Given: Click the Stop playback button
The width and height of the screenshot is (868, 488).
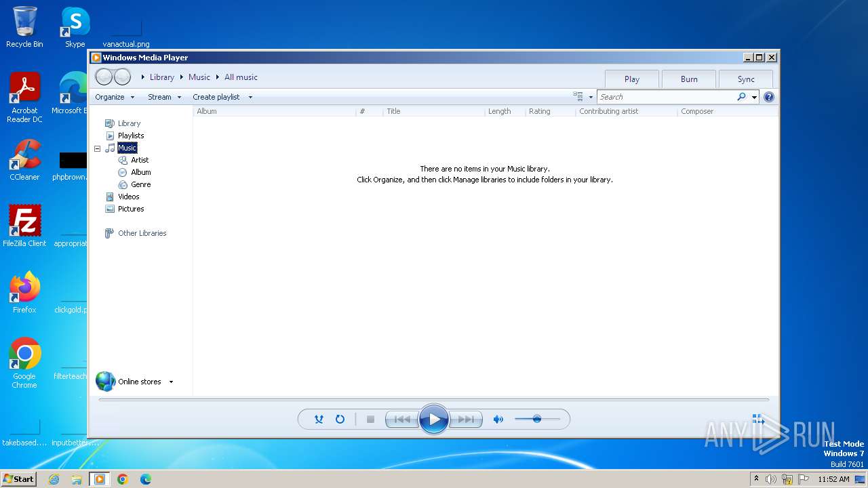Looking at the screenshot, I should [x=370, y=420].
